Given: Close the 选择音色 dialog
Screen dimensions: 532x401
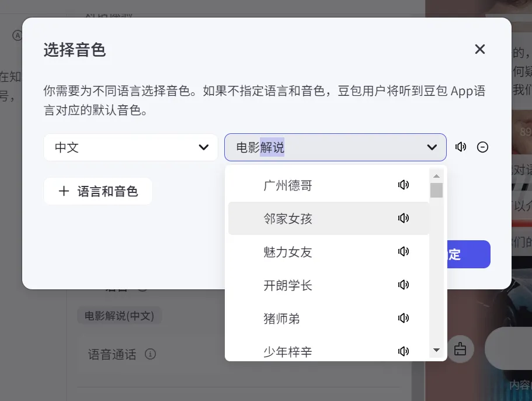Looking at the screenshot, I should coord(480,49).
